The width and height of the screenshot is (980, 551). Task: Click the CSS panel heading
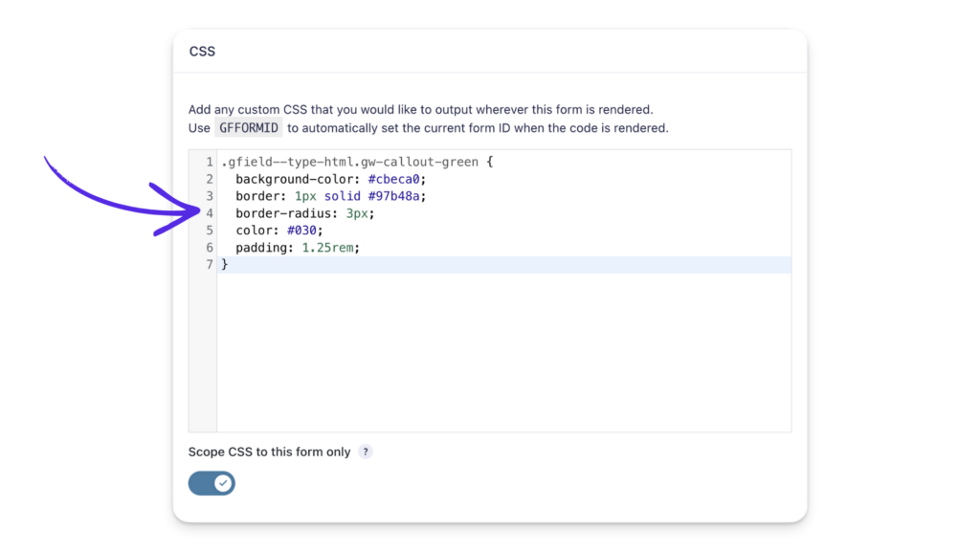202,52
